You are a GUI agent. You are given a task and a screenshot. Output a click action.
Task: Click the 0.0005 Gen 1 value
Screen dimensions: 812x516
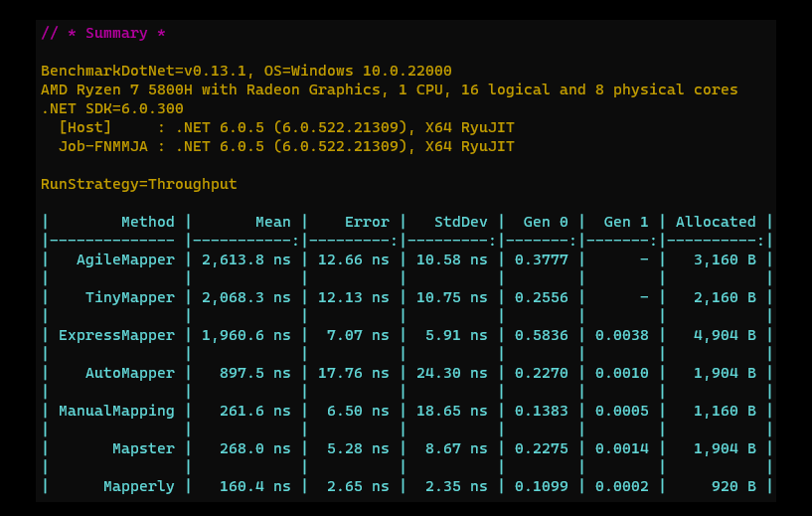click(621, 411)
